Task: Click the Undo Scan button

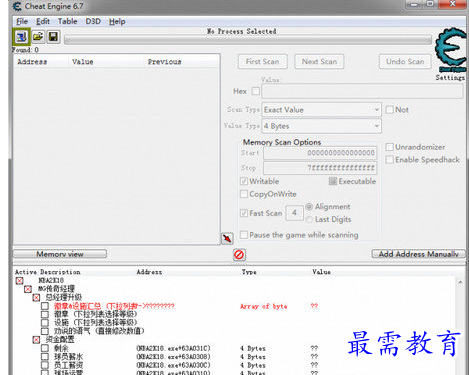Action: 405,62
